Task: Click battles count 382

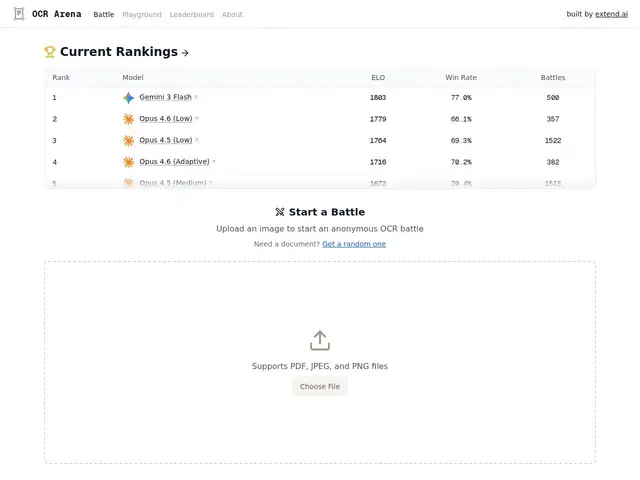Action: point(553,162)
